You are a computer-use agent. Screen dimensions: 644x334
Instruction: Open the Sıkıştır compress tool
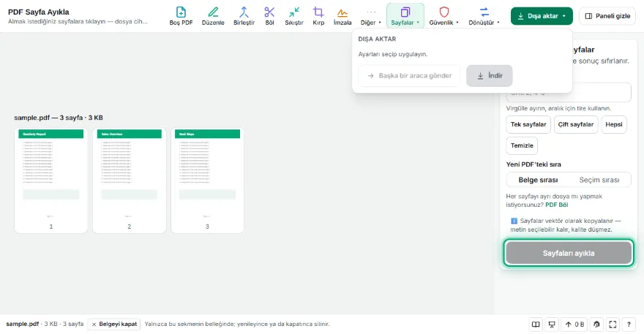294,16
